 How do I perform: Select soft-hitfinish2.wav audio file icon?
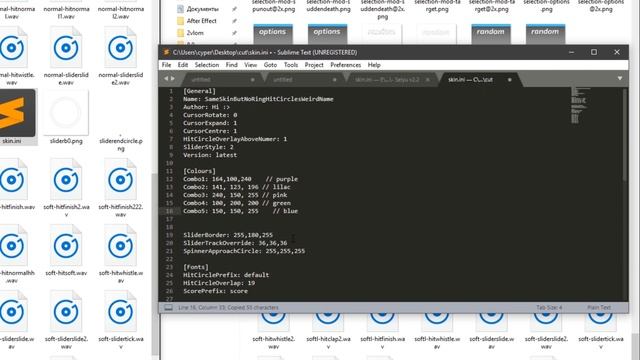click(66, 180)
